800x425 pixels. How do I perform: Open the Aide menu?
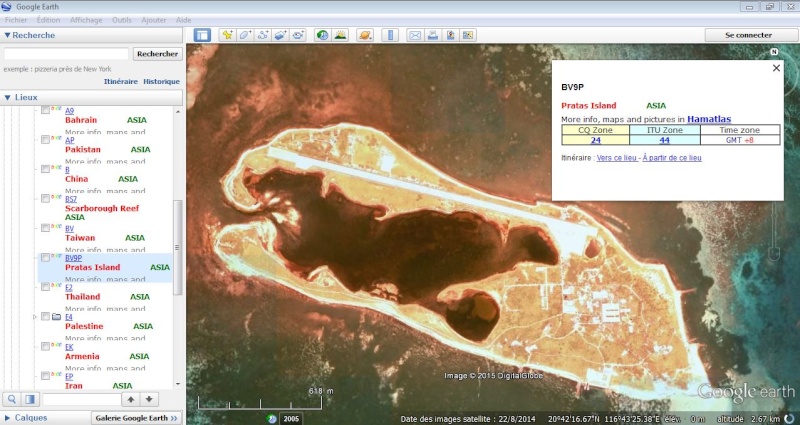(x=183, y=20)
